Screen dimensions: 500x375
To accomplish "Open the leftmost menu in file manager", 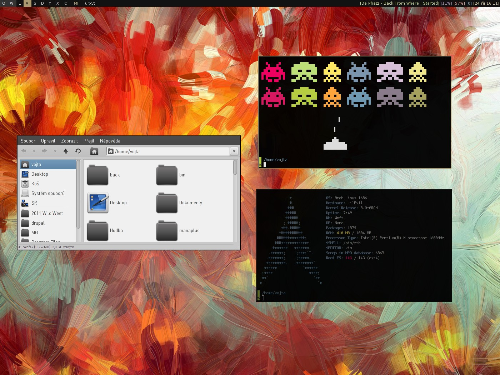I will [27, 141].
